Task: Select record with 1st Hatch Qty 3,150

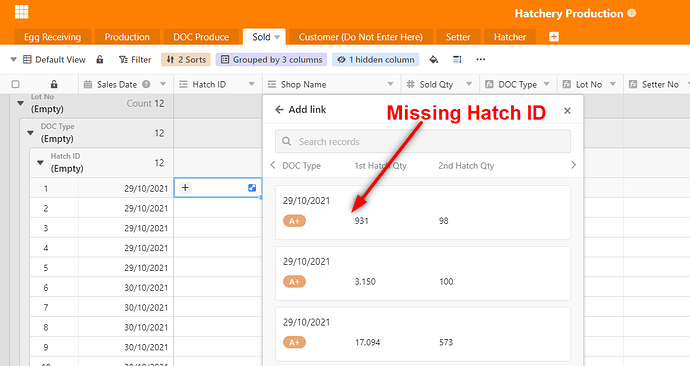Action: pos(423,273)
